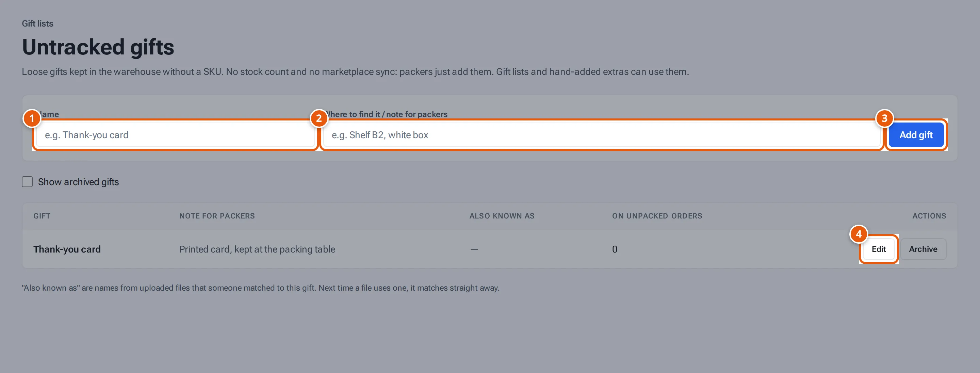Click the 'Loose gifts kept in the warehouse' description
The width and height of the screenshot is (980, 373).
pos(355,71)
